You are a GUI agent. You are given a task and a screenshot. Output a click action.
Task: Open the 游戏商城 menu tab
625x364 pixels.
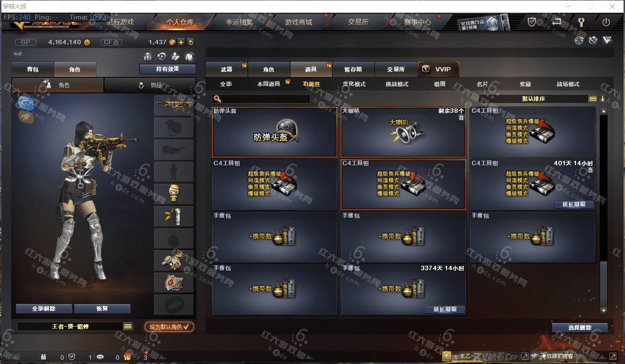click(298, 22)
